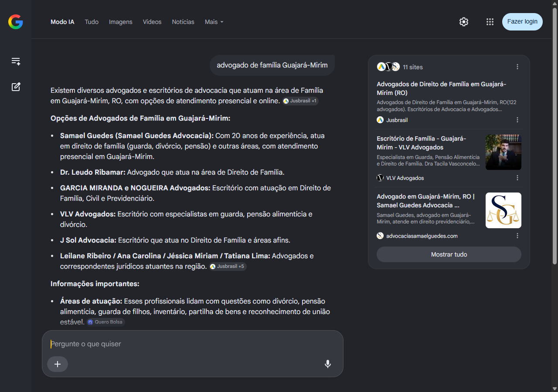Select the Modo IA tab
Image resolution: width=558 pixels, height=392 pixels.
62,22
